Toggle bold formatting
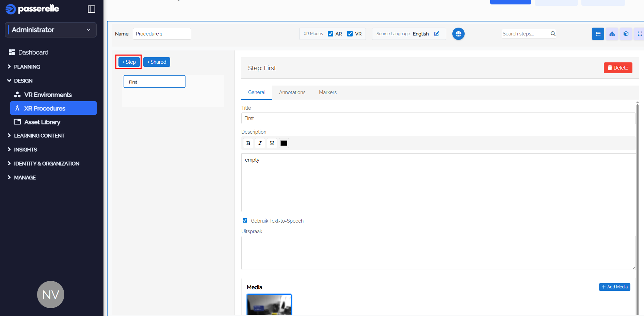Viewport: 644px width, 316px height. coord(248,143)
